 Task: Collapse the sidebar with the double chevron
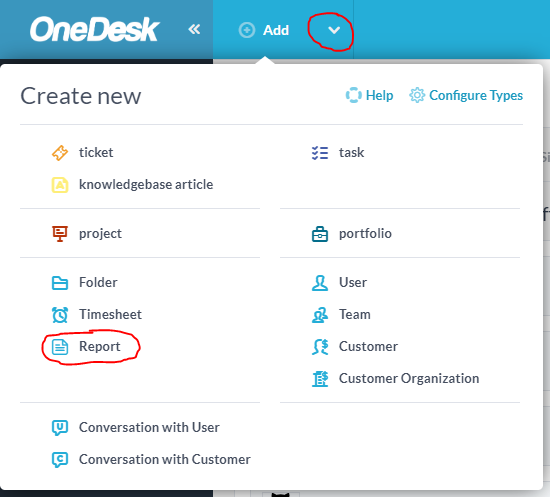click(194, 29)
